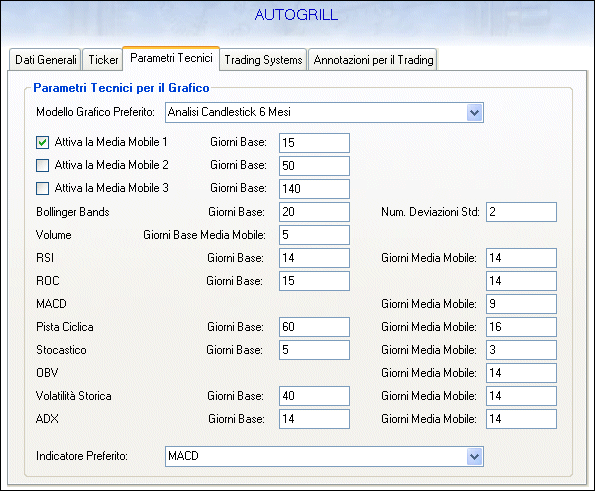Click Media Mobile 3 Giorni Base field
This screenshot has width=595, height=491.
(x=314, y=189)
